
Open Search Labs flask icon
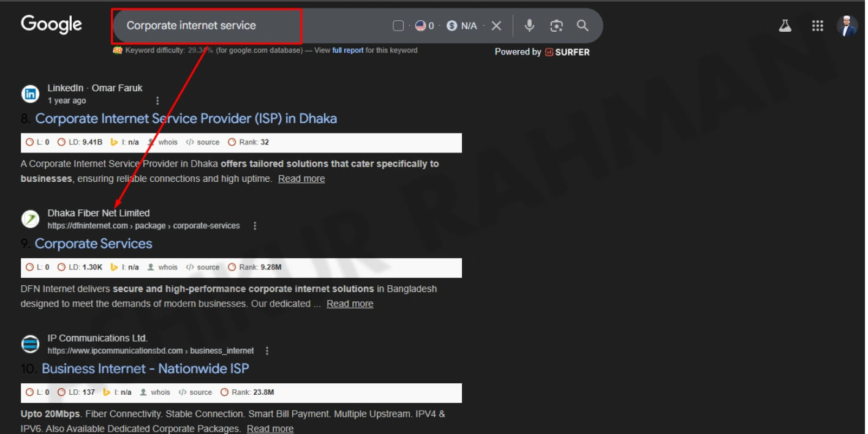[785, 26]
